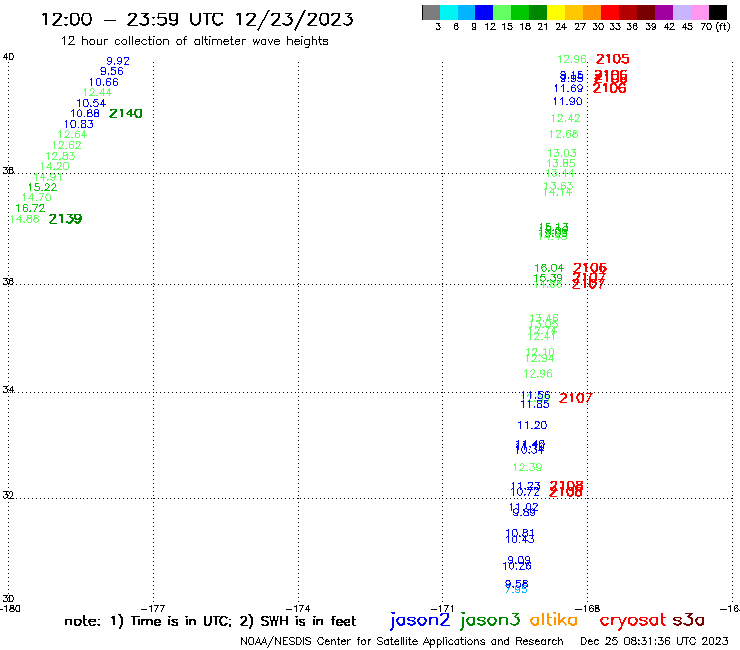Click the wave height value 12.42
This screenshot has height=650, width=740.
click(565, 118)
